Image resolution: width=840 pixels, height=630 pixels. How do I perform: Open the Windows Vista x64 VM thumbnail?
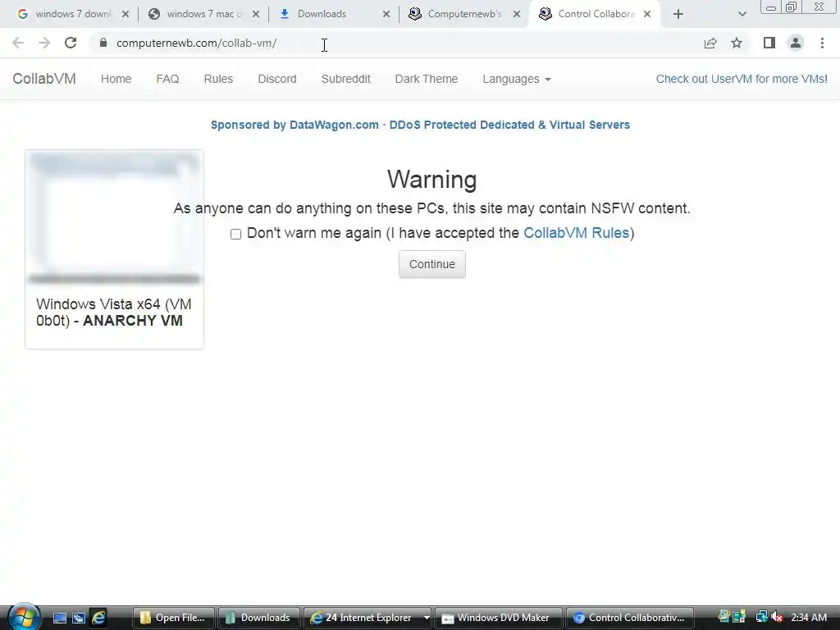point(114,218)
